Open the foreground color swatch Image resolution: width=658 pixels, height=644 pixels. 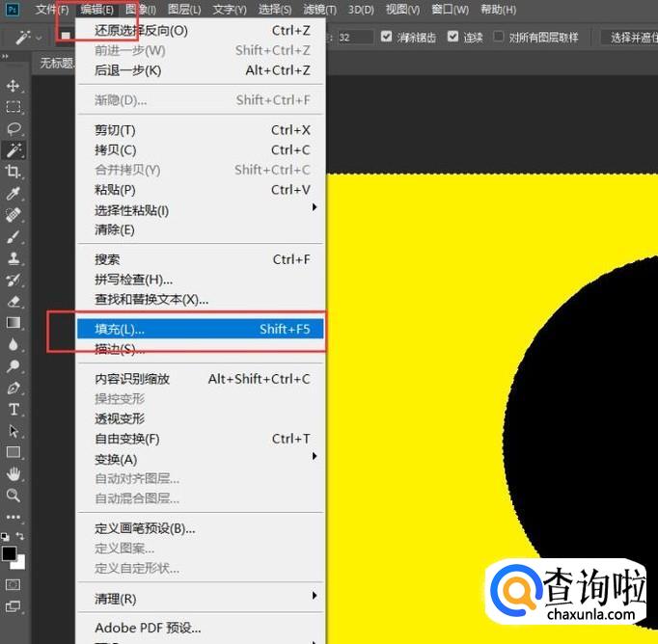click(x=9, y=553)
